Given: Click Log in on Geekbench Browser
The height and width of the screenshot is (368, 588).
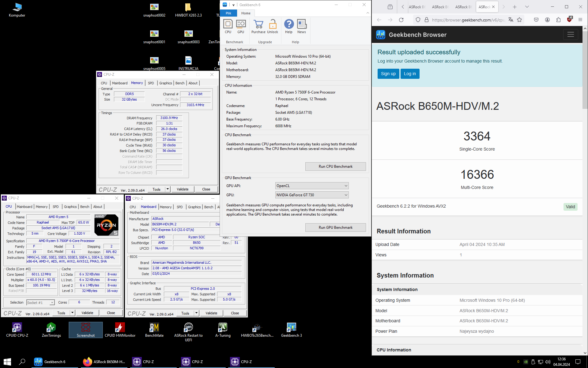Looking at the screenshot, I should 410,74.
